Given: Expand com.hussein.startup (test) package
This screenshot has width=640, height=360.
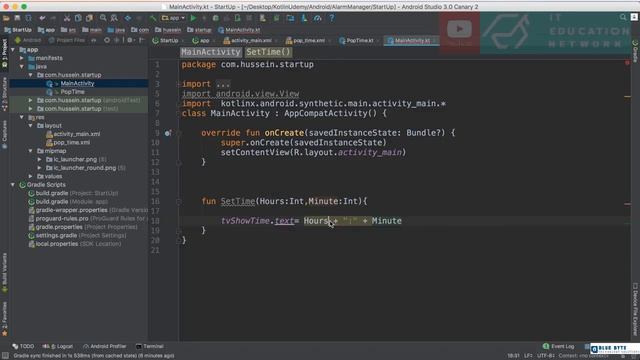Looking at the screenshot, I should click(31, 109).
